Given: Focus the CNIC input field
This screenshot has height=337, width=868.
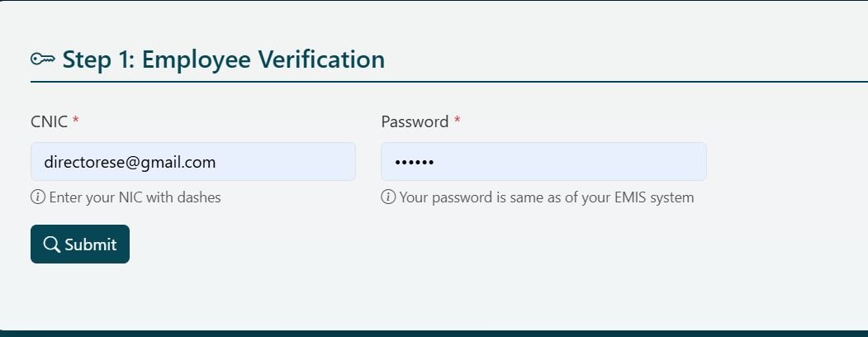Looking at the screenshot, I should (x=192, y=162).
